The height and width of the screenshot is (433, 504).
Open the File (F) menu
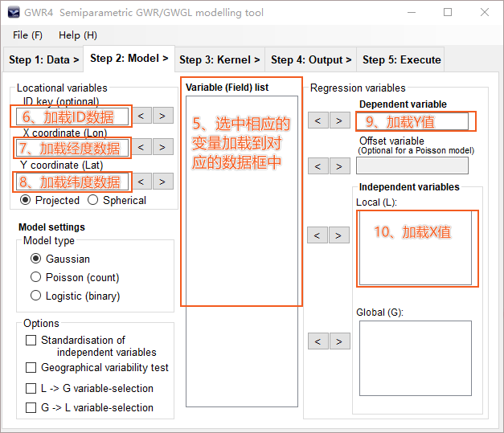(x=27, y=35)
